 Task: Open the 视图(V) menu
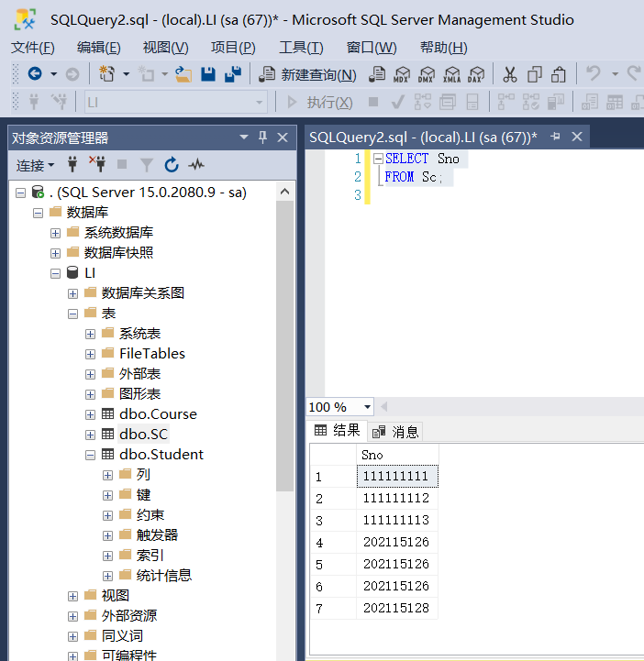coord(166,48)
